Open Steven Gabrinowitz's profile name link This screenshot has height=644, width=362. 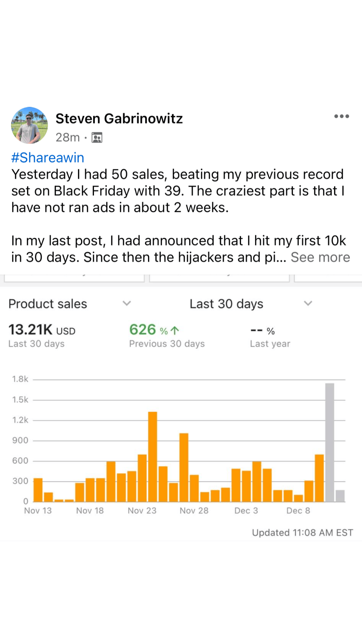pos(119,119)
